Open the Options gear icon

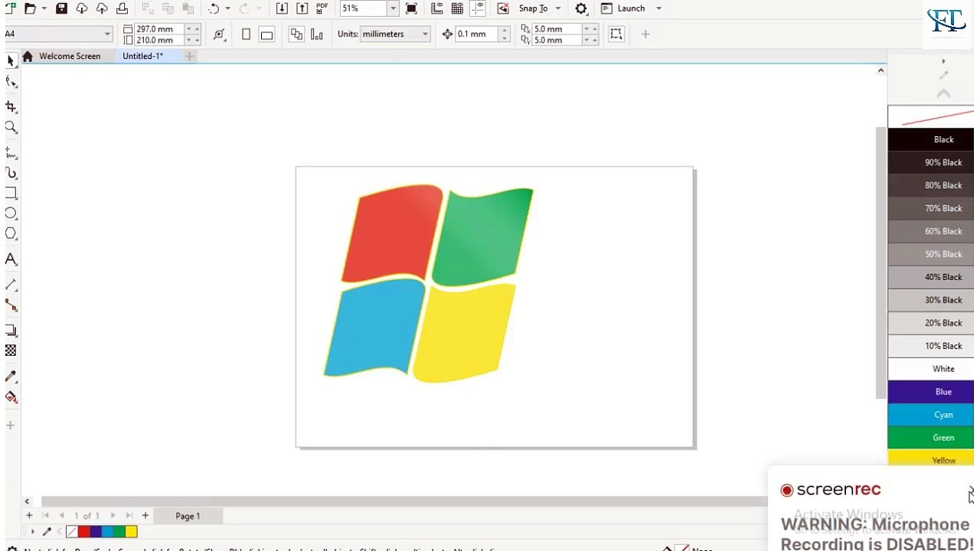pyautogui.click(x=581, y=8)
